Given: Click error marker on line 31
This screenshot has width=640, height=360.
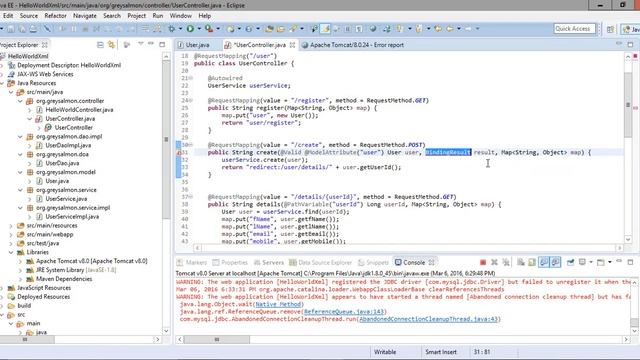Looking at the screenshot, I should coord(179,152).
